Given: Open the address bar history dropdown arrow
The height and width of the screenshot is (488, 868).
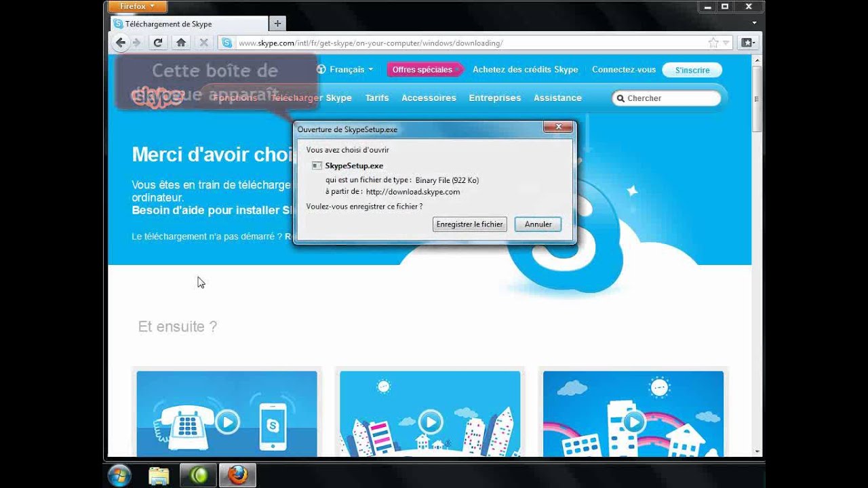Looking at the screenshot, I should pyautogui.click(x=726, y=43).
